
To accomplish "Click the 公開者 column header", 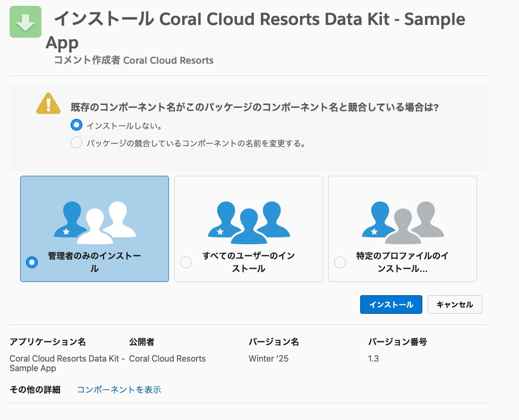I will 142,341.
